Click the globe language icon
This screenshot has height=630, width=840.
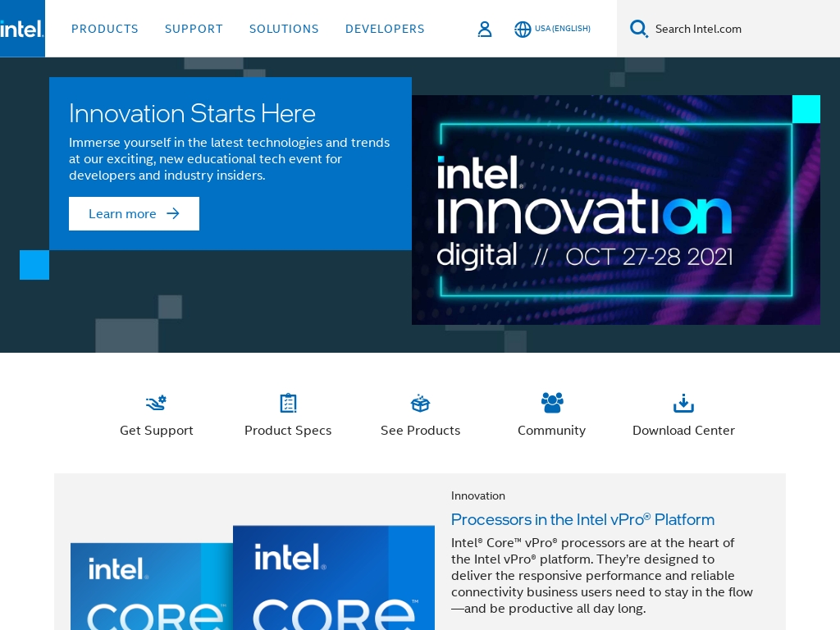(x=523, y=29)
